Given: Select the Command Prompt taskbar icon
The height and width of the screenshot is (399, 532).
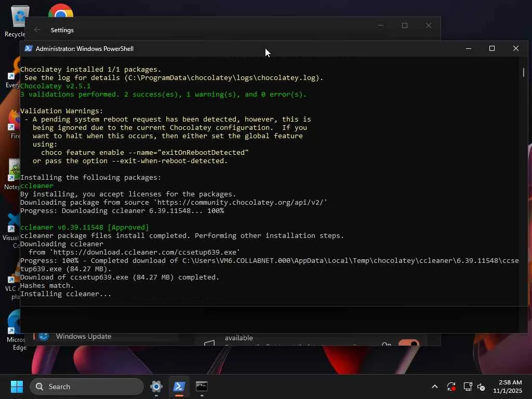Looking at the screenshot, I should pyautogui.click(x=202, y=387).
